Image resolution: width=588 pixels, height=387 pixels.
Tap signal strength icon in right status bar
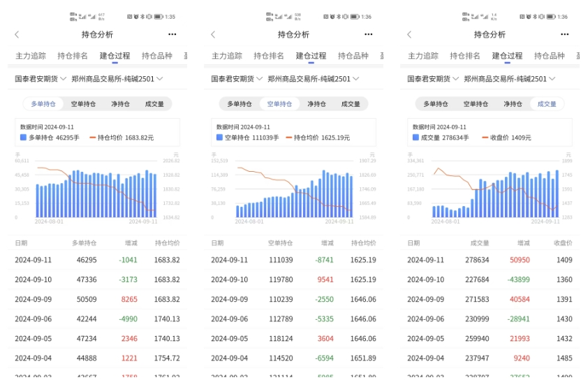[476, 17]
